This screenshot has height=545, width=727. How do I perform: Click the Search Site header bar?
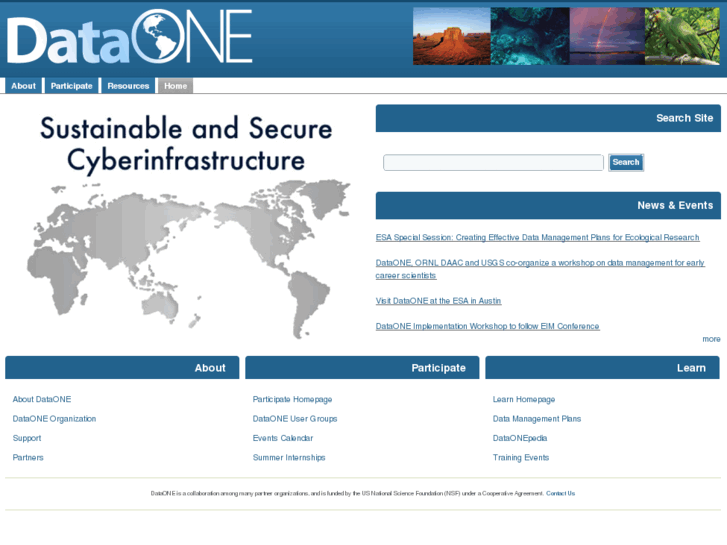tap(548, 118)
